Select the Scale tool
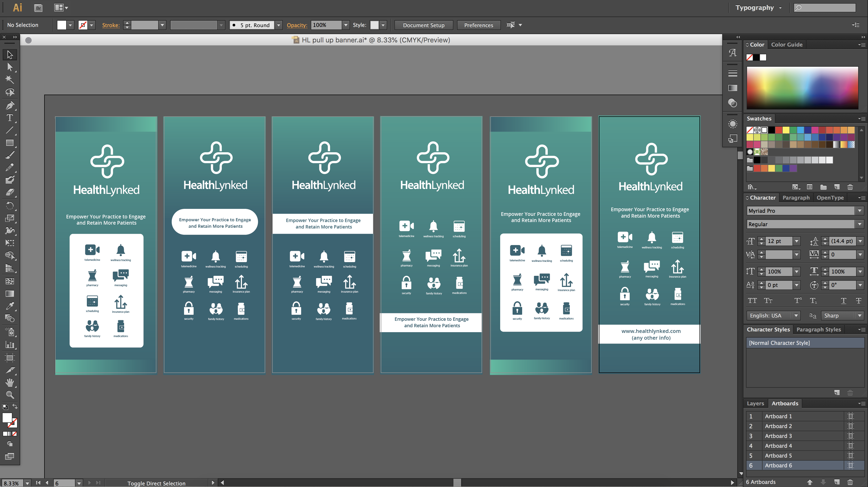The image size is (868, 487). [10, 218]
